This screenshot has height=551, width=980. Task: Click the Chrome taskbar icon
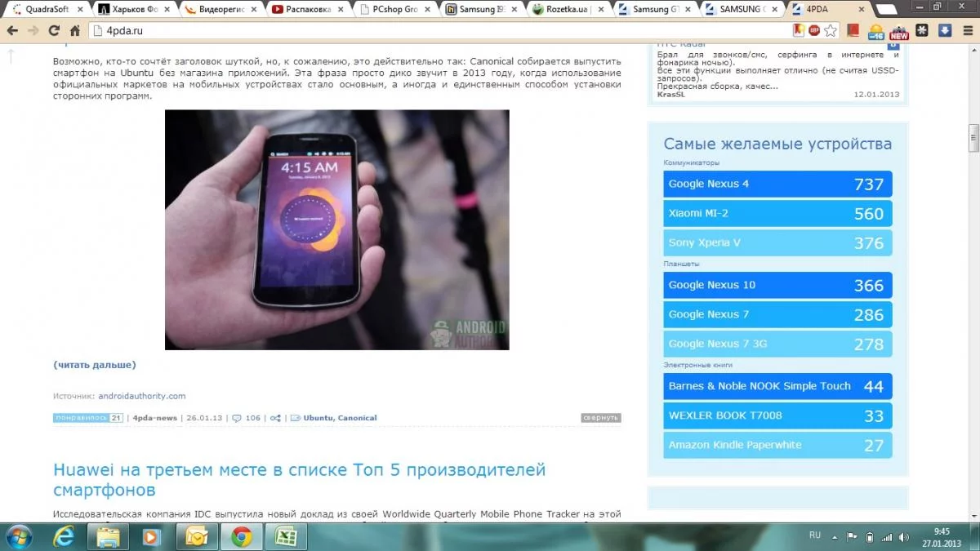[x=241, y=536]
